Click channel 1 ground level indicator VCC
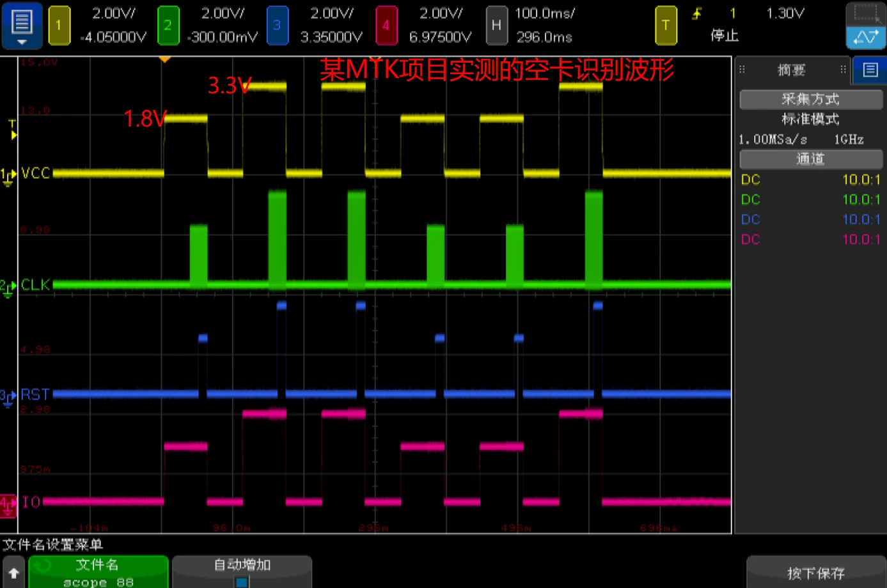Viewport: 887px width, 588px height. click(x=8, y=175)
